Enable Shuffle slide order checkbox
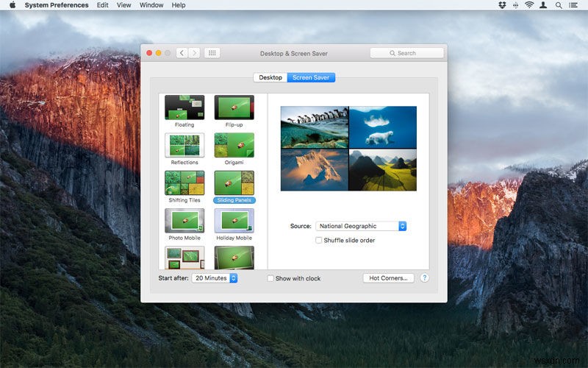588x368 pixels. 319,240
